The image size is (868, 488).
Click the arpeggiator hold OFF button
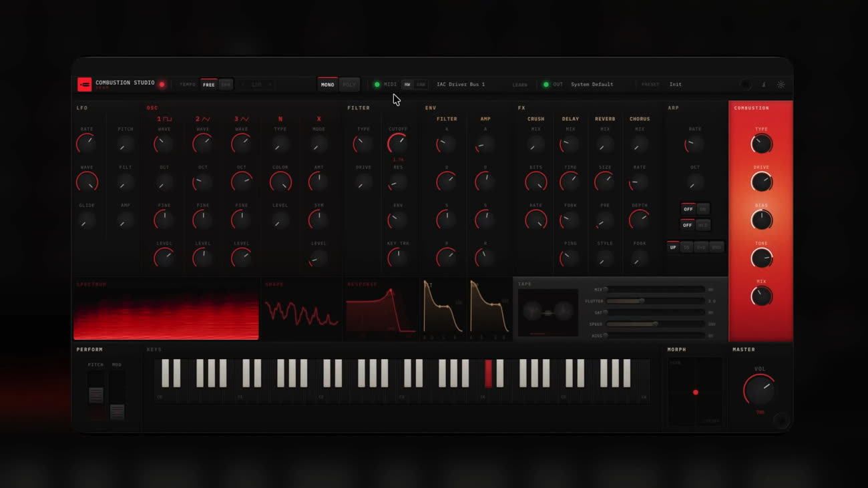pos(688,225)
